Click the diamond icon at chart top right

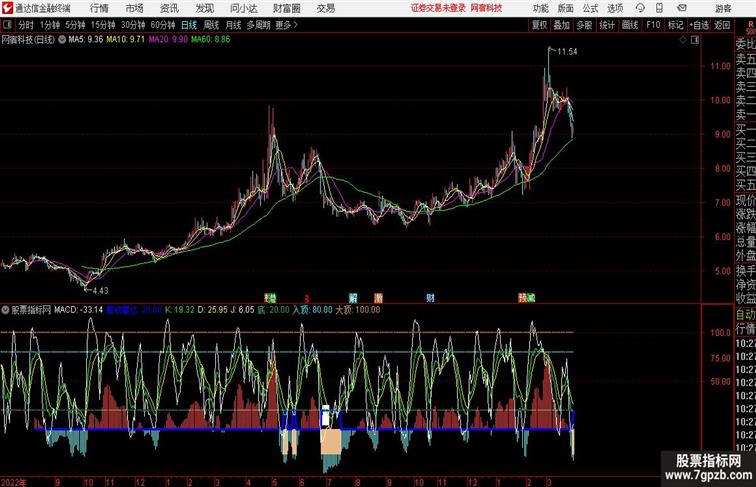(x=683, y=40)
